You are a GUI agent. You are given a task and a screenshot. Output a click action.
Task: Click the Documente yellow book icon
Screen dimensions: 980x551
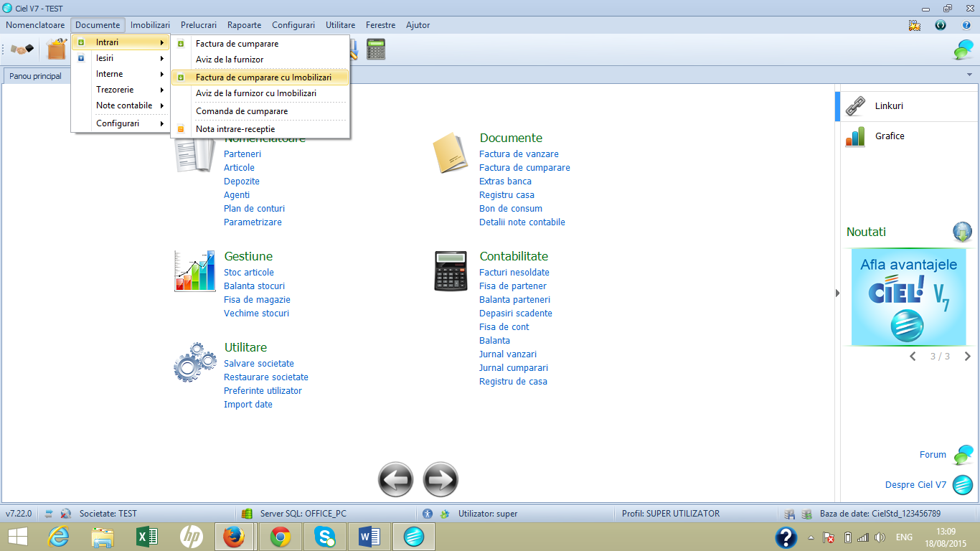coord(451,153)
